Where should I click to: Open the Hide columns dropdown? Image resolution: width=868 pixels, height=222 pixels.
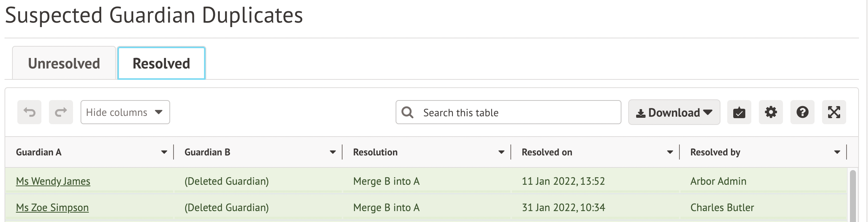click(x=125, y=112)
